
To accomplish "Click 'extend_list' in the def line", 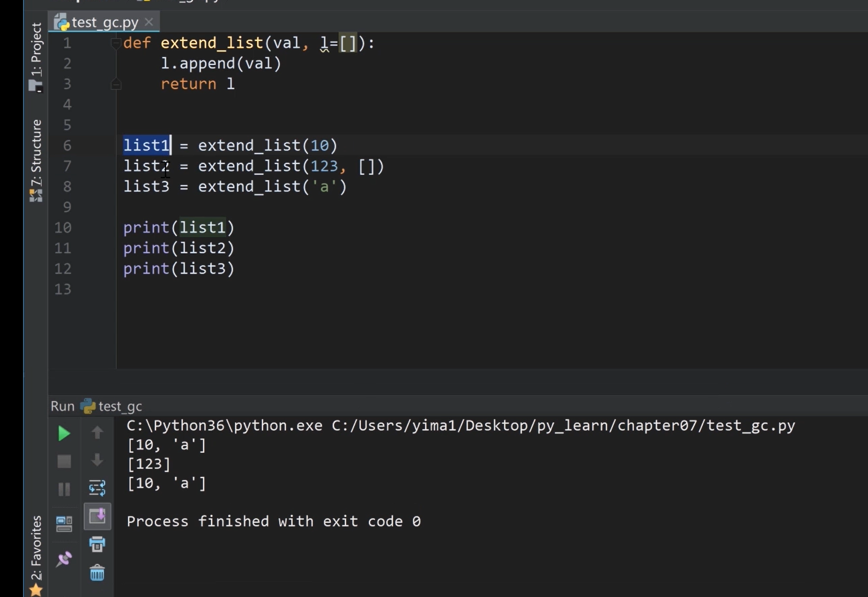I will (212, 43).
